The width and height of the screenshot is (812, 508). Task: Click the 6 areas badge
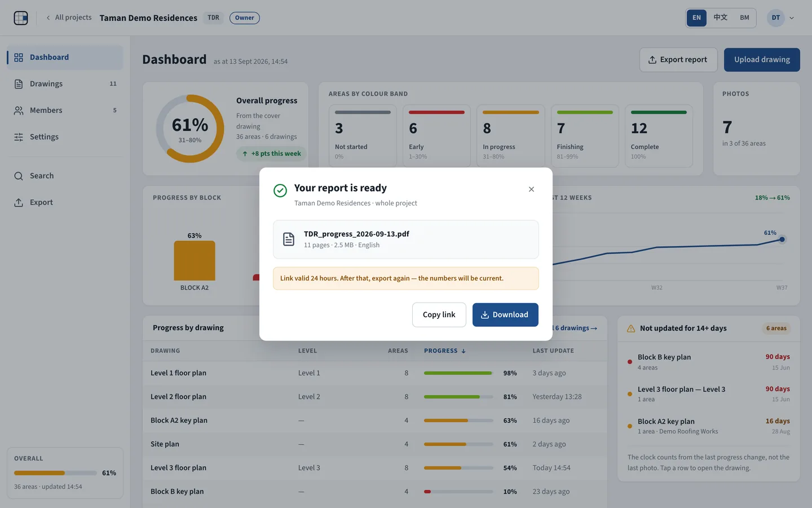pyautogui.click(x=776, y=328)
